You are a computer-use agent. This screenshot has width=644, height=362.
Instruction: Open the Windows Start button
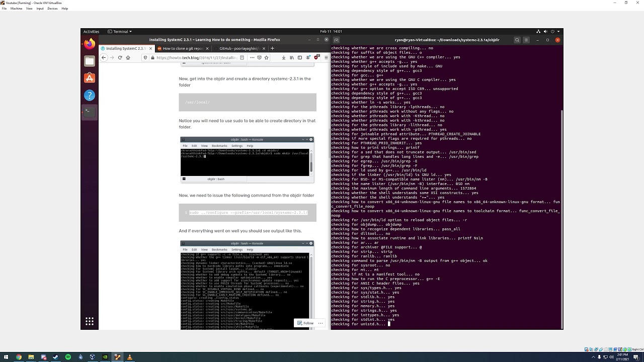[x=6, y=357]
